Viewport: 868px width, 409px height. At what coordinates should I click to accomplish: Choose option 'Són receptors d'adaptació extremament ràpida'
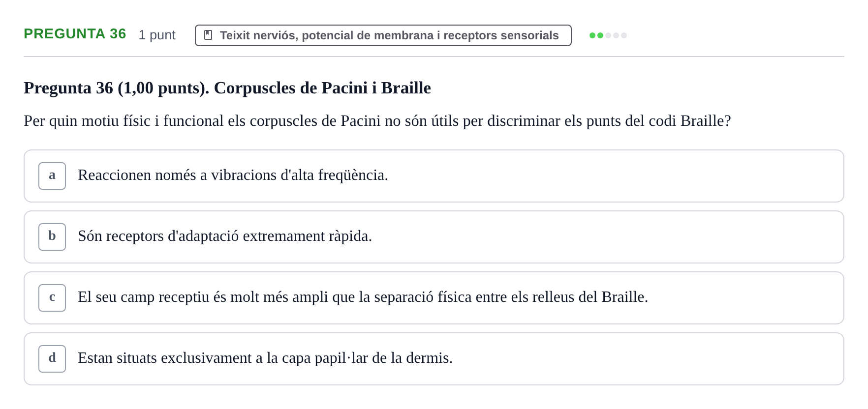434,237
